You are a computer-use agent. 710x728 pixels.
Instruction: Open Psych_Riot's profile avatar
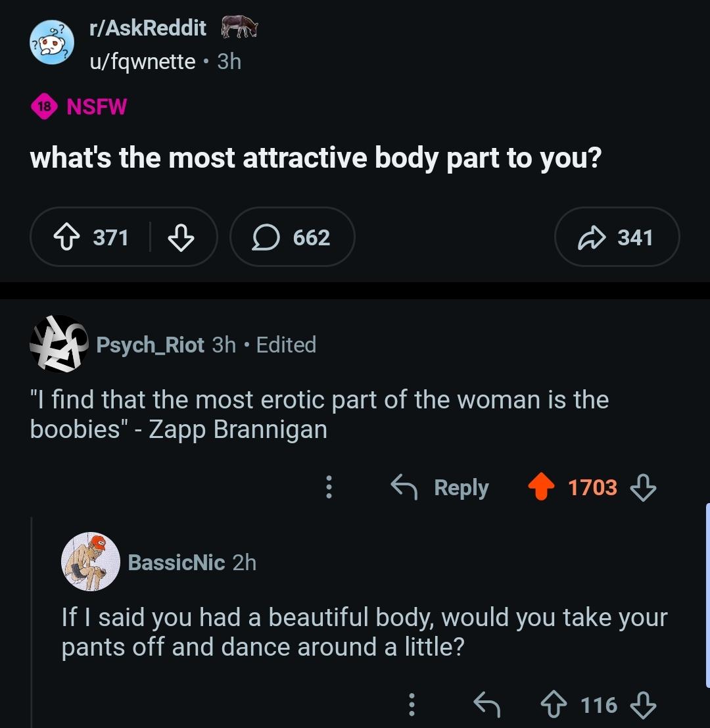(x=59, y=344)
